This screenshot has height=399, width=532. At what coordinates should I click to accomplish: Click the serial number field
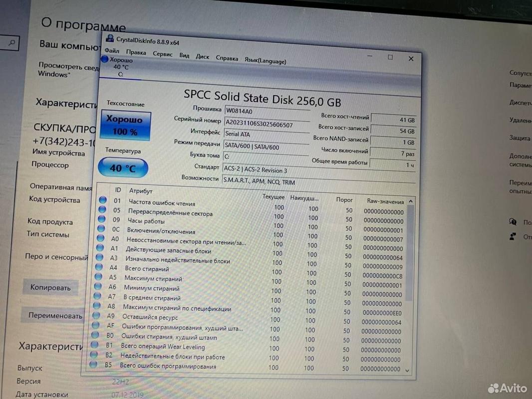click(266, 124)
